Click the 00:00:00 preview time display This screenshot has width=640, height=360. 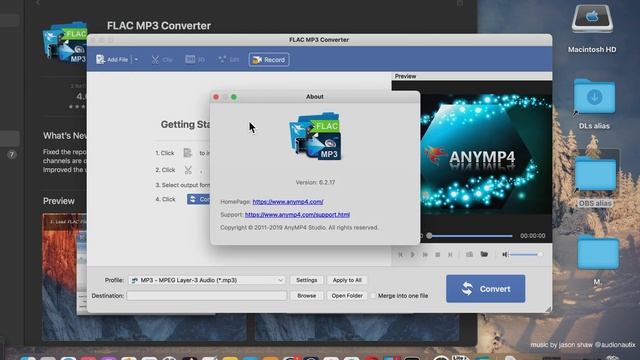coord(532,236)
